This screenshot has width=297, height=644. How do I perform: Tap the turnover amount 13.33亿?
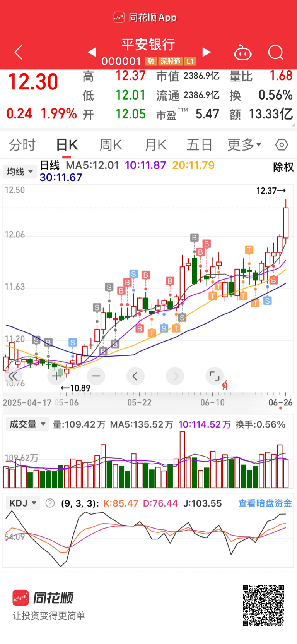(271, 114)
